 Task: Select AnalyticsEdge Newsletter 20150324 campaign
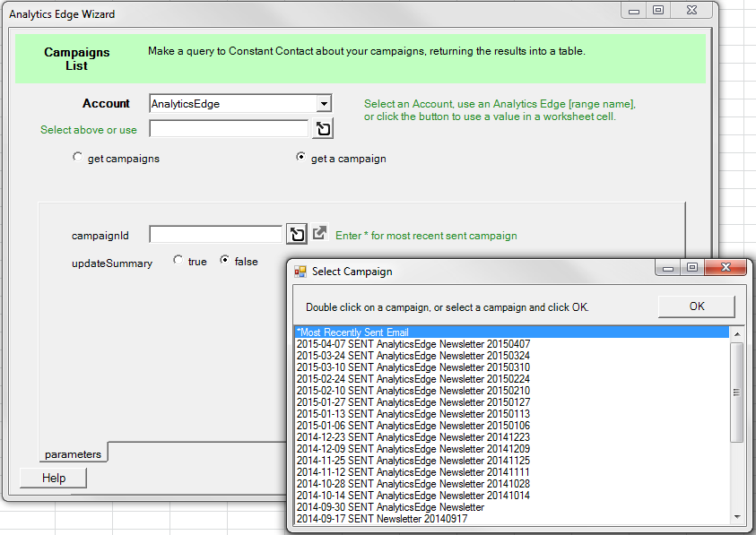point(511,356)
